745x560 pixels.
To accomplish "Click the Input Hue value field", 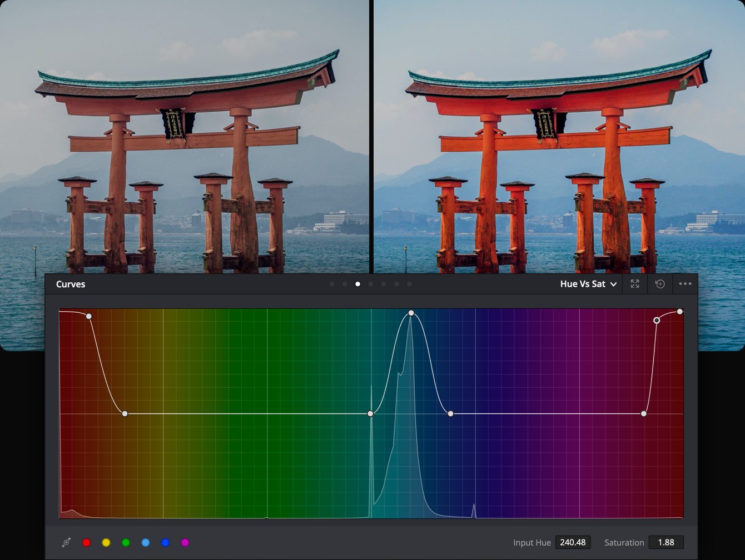I will click(x=573, y=543).
